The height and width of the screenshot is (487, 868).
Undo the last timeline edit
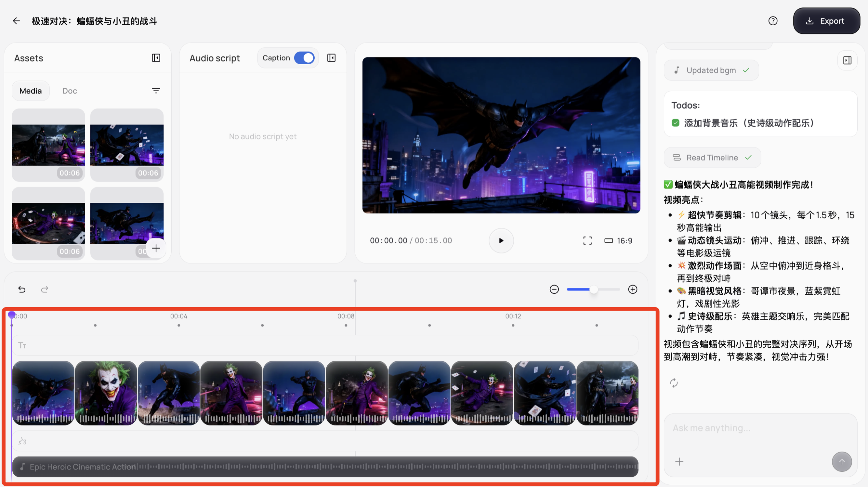22,289
